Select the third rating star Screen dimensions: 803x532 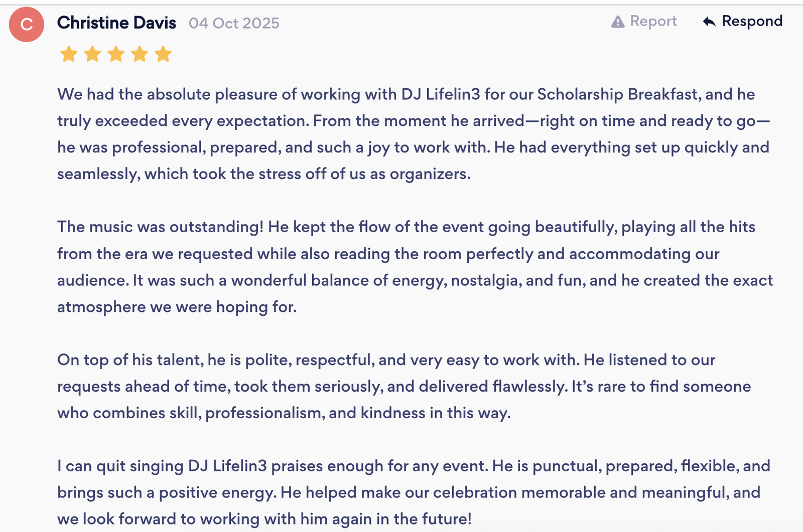click(116, 54)
